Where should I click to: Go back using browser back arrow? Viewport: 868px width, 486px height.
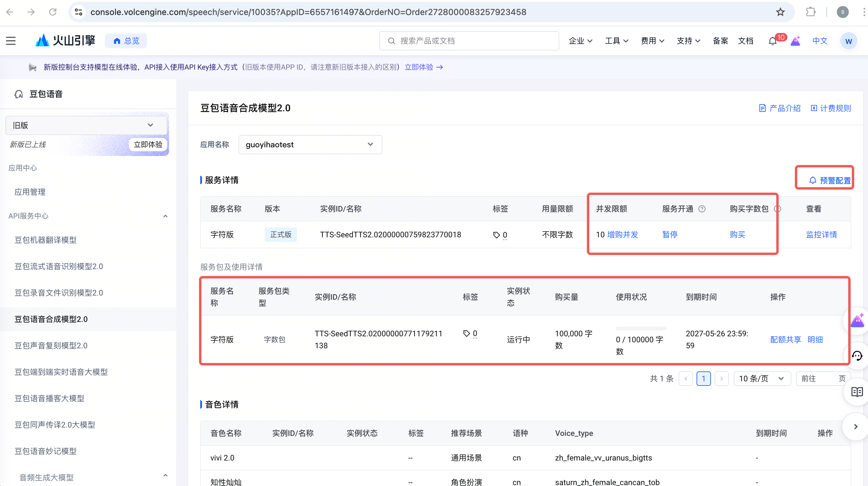(x=10, y=12)
